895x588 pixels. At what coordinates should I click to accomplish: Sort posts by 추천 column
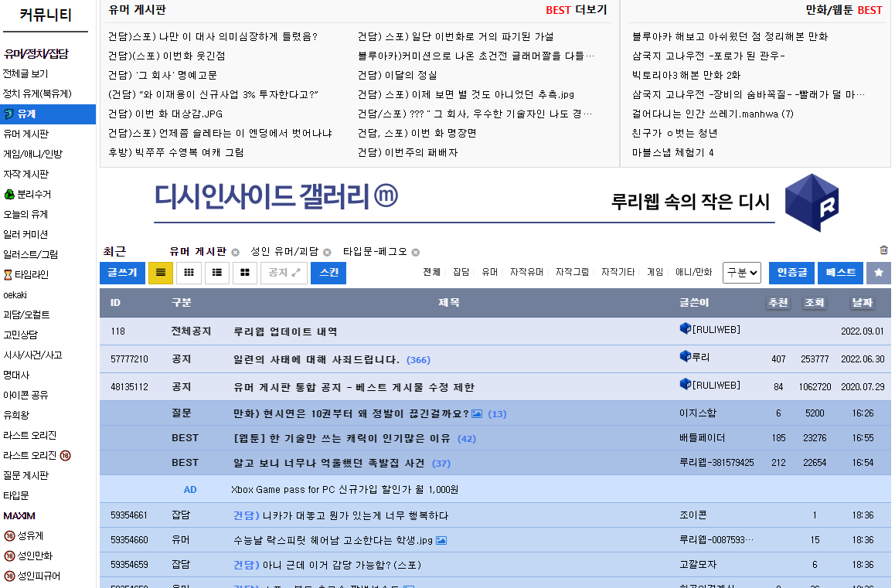tap(778, 303)
